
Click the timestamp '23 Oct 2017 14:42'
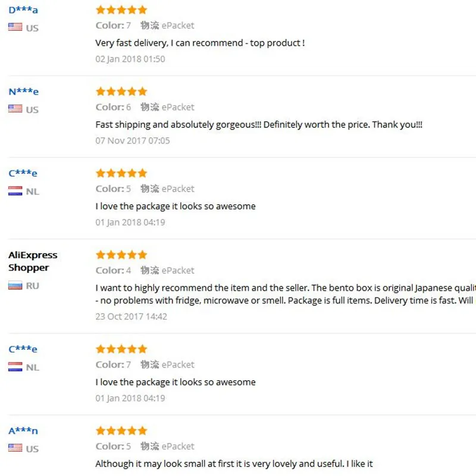(131, 317)
